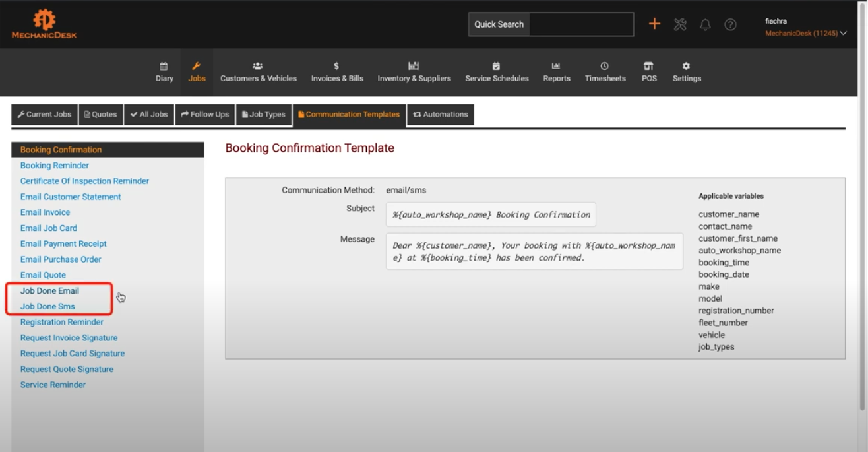Open Job Done Sms template

pyautogui.click(x=47, y=307)
